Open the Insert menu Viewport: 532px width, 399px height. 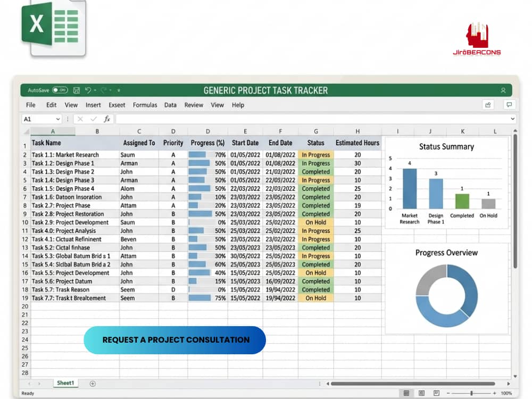93,105
